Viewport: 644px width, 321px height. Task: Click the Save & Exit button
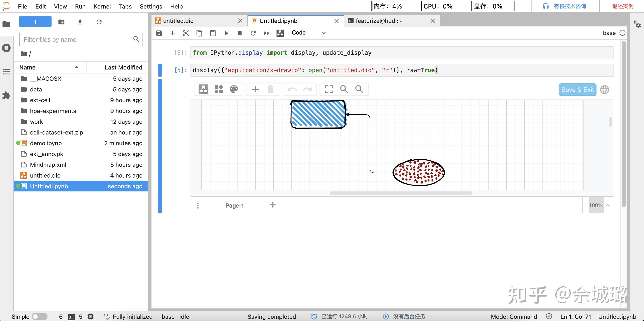(x=577, y=90)
